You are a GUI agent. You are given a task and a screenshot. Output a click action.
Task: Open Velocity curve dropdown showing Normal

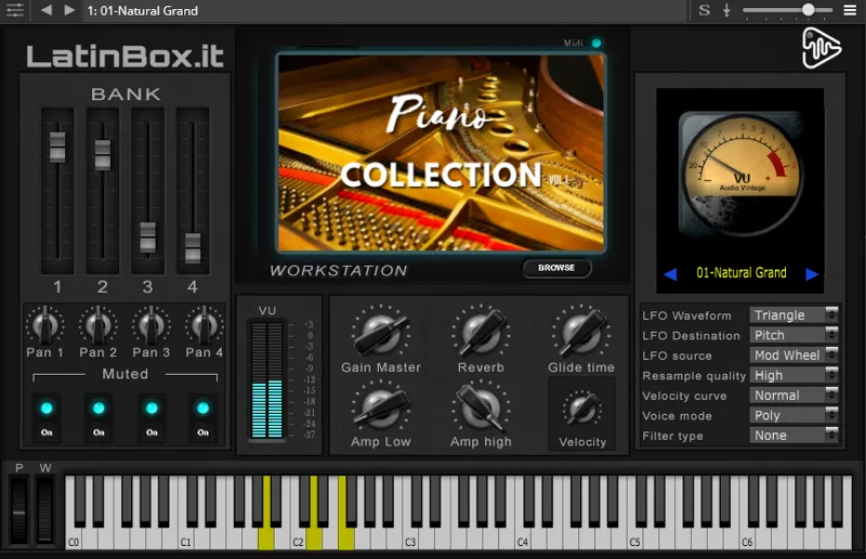point(794,395)
